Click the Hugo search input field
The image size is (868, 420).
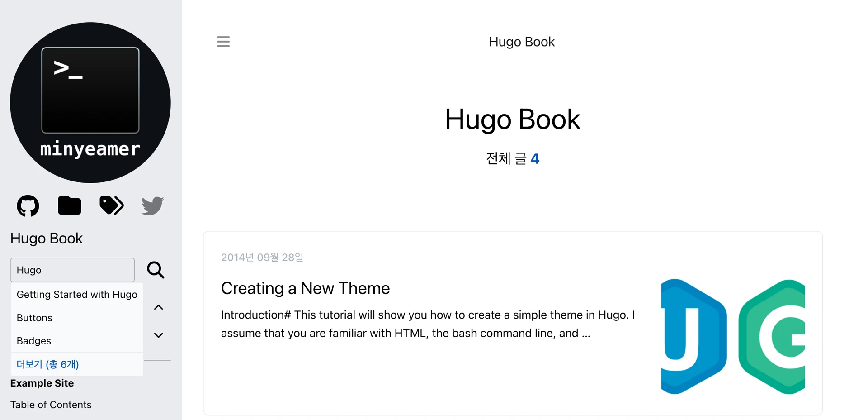point(72,270)
